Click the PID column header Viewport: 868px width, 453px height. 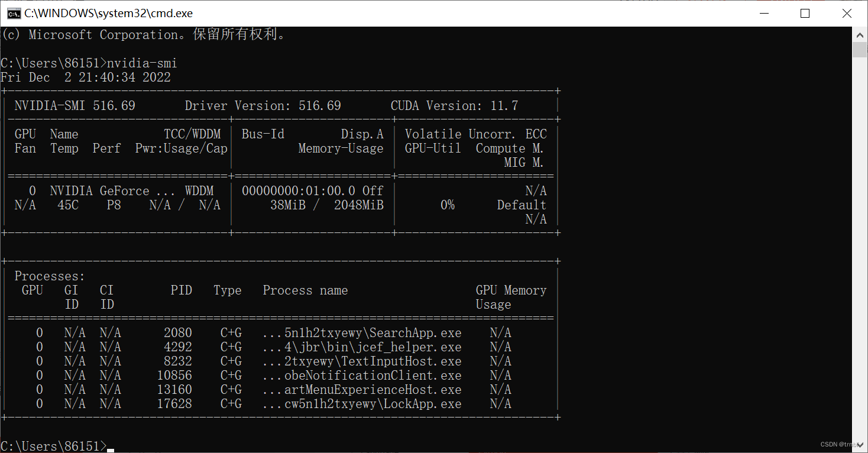[x=181, y=290]
